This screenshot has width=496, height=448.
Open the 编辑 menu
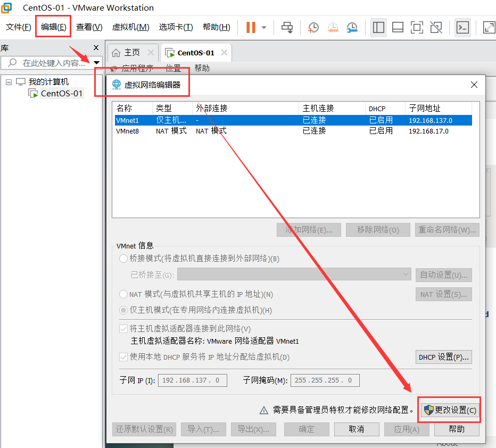pos(53,27)
